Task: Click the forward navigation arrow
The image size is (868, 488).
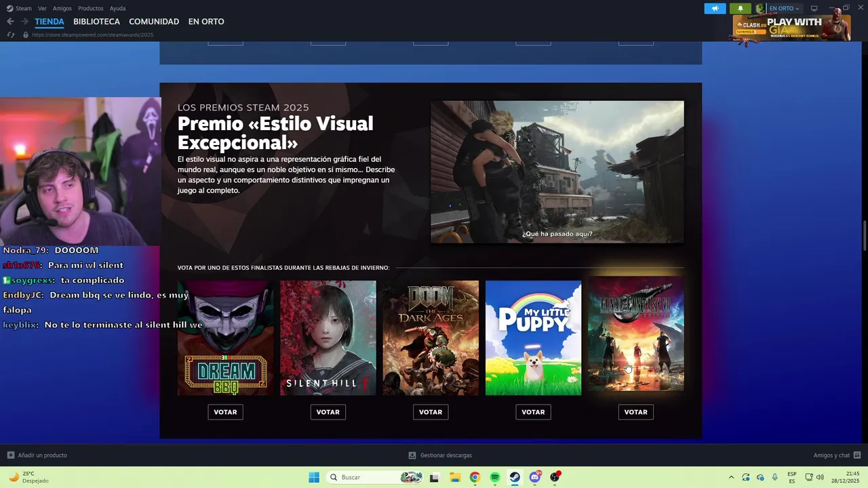Action: click(x=24, y=22)
